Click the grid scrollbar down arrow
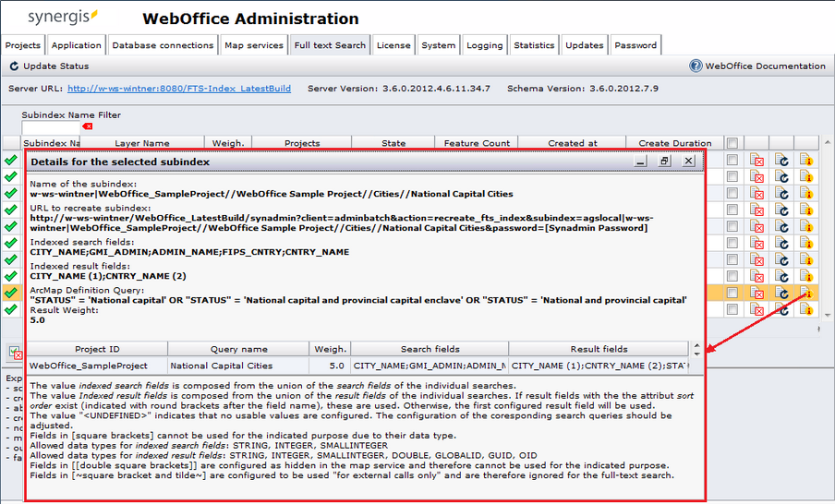 click(827, 316)
